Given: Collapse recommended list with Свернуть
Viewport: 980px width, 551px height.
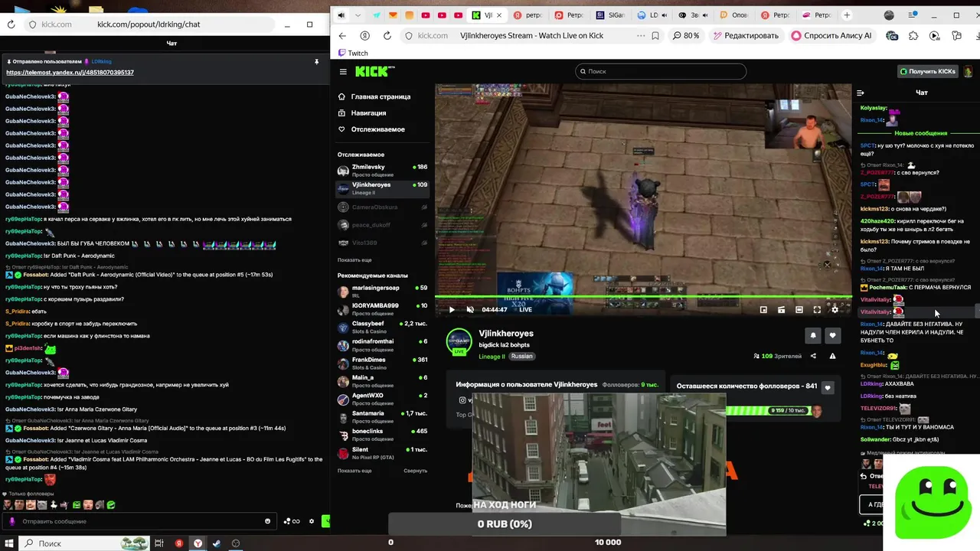Looking at the screenshot, I should [416, 471].
